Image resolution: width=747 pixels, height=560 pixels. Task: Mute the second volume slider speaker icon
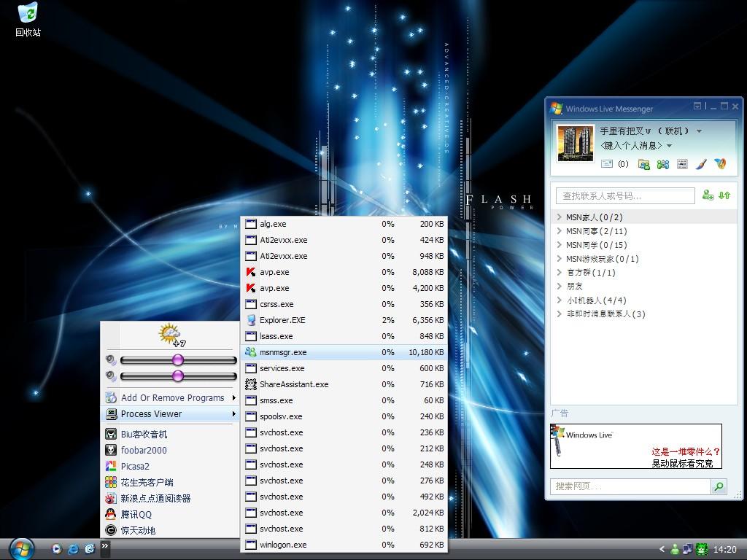(x=111, y=376)
